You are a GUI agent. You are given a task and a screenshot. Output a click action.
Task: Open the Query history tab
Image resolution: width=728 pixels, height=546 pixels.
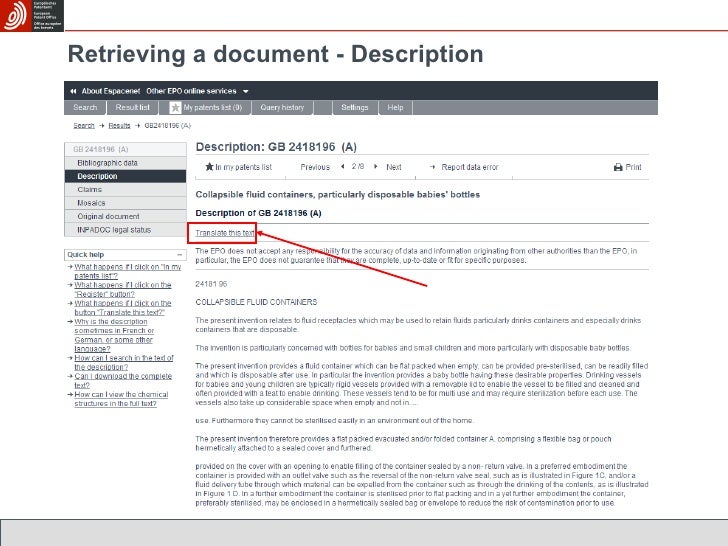[282, 108]
